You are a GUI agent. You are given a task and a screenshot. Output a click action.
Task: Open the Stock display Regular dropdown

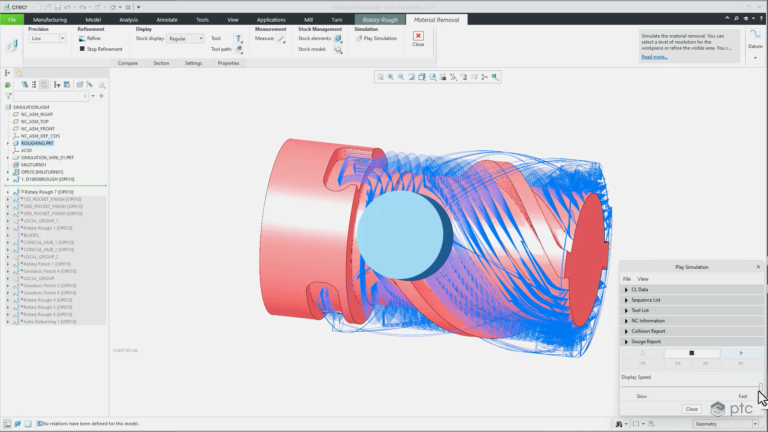pos(185,38)
